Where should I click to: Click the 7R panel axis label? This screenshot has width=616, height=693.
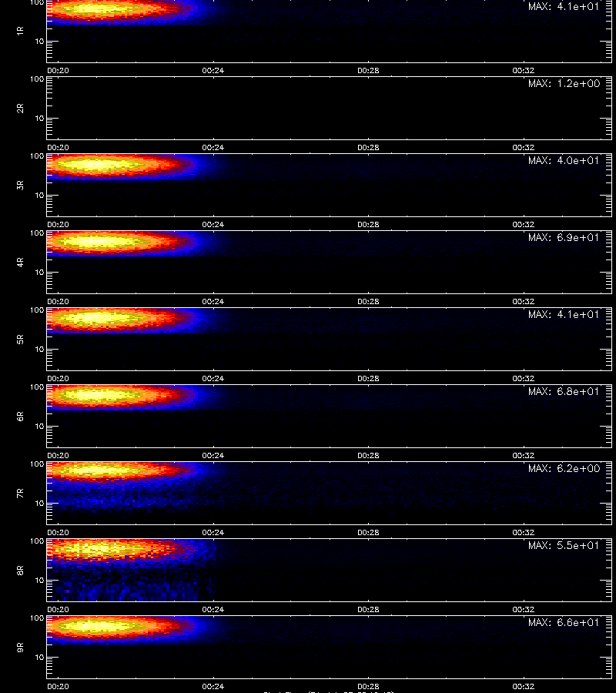click(x=20, y=494)
